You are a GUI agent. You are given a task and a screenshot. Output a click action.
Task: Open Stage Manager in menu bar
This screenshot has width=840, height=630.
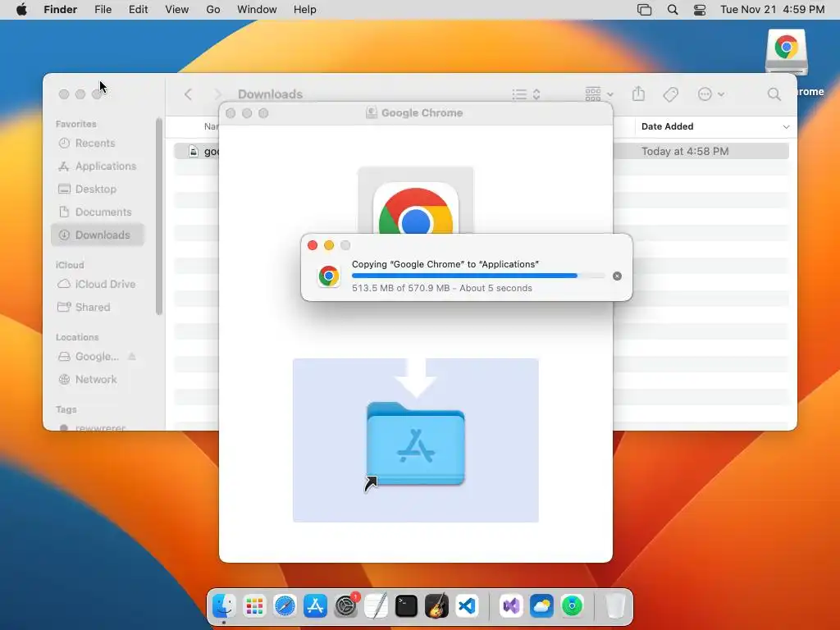[x=645, y=10]
